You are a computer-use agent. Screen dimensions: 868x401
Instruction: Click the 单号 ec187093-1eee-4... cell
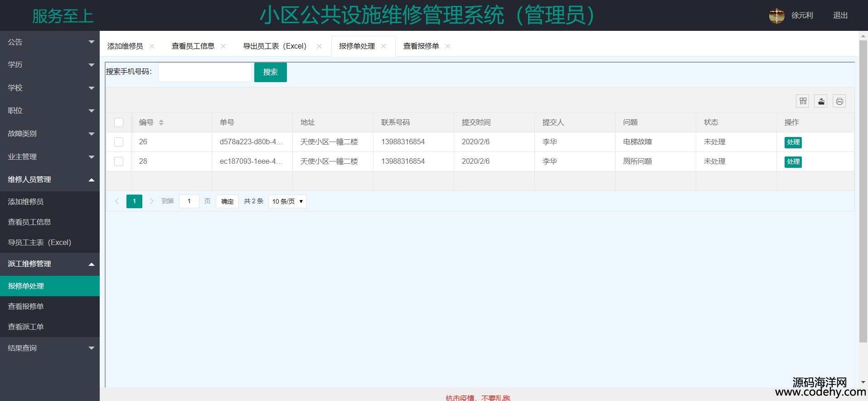click(x=252, y=161)
